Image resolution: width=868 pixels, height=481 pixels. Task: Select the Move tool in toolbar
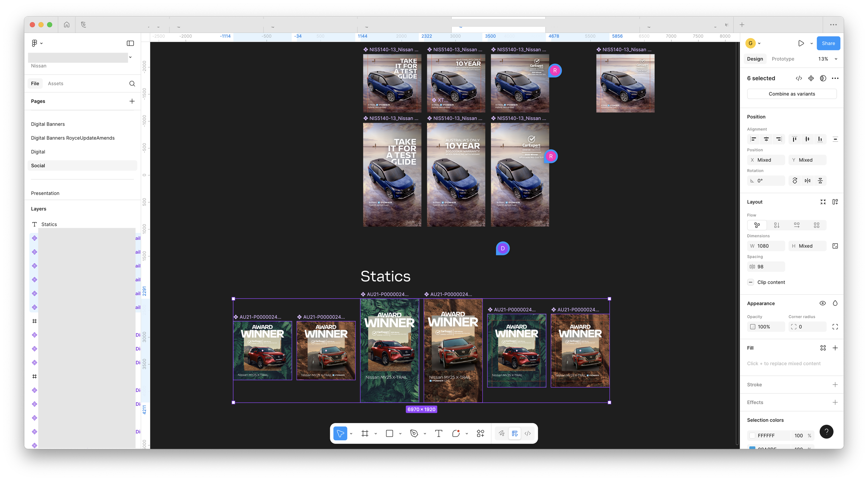tap(340, 433)
